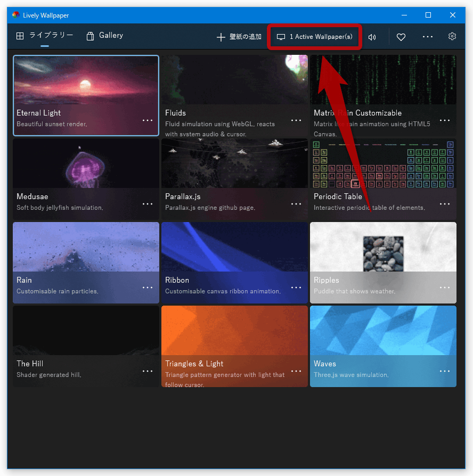473x476 pixels.
Task: Select the Ripples wallpaper thumbnail
Action: point(383,247)
